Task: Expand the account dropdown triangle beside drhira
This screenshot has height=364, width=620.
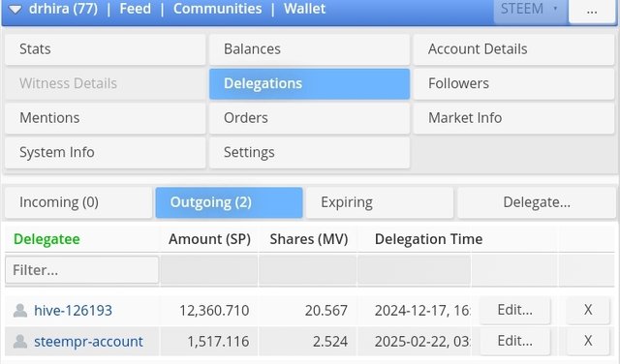Action: coord(15,9)
